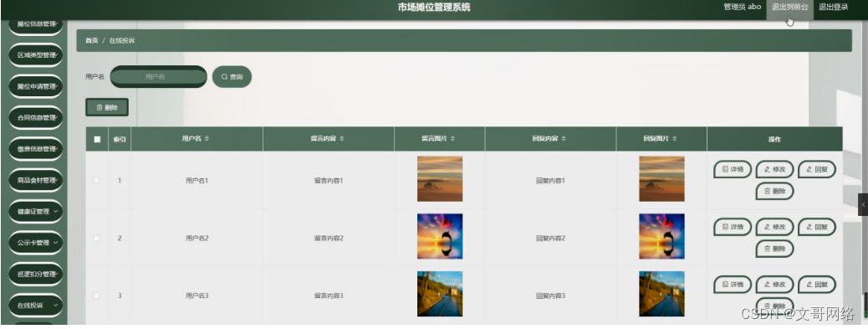Click the 操作 column header

tap(774, 139)
